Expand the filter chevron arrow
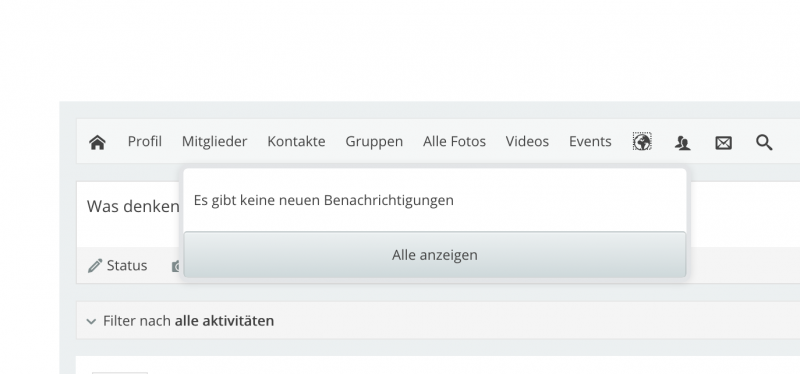Screen dimensions: 800x374 pos(91,321)
